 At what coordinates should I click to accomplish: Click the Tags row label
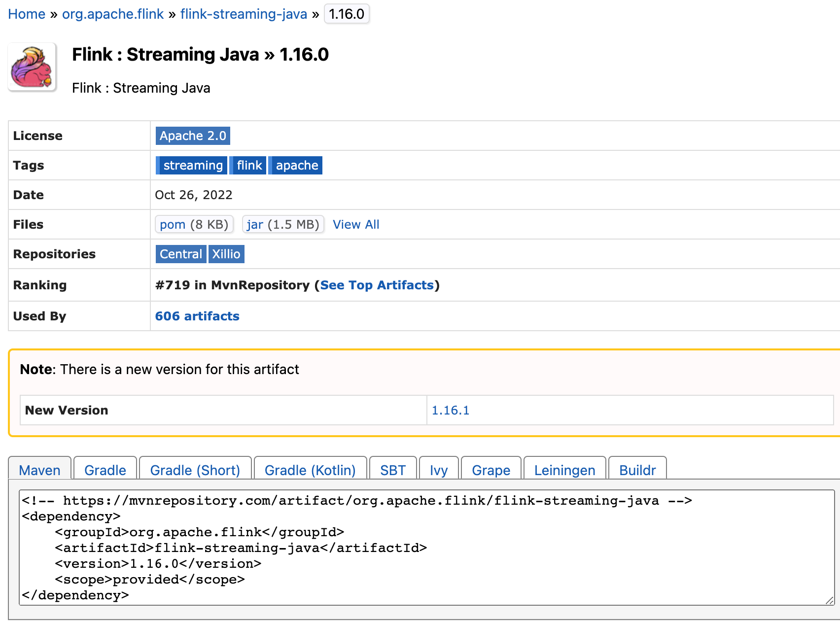tap(29, 165)
